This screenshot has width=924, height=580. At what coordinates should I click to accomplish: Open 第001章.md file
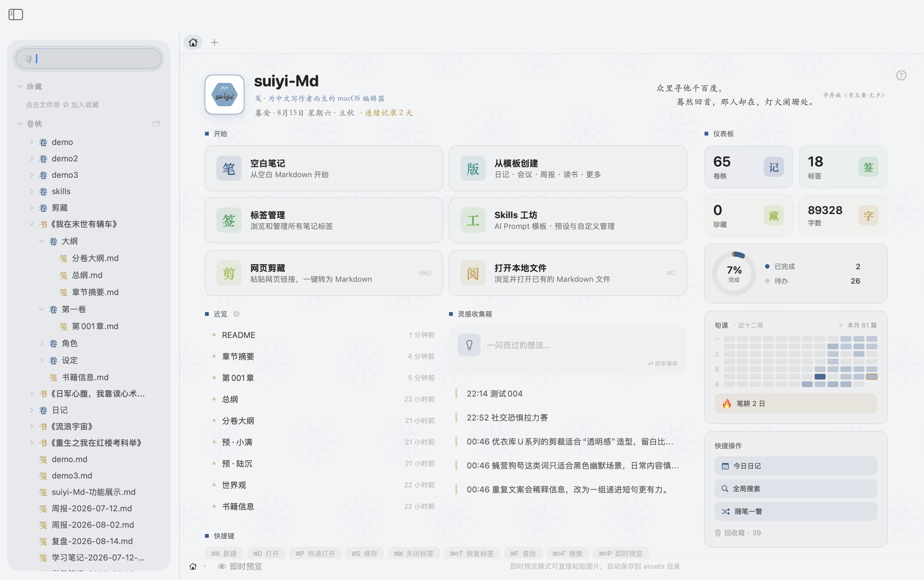point(95,326)
